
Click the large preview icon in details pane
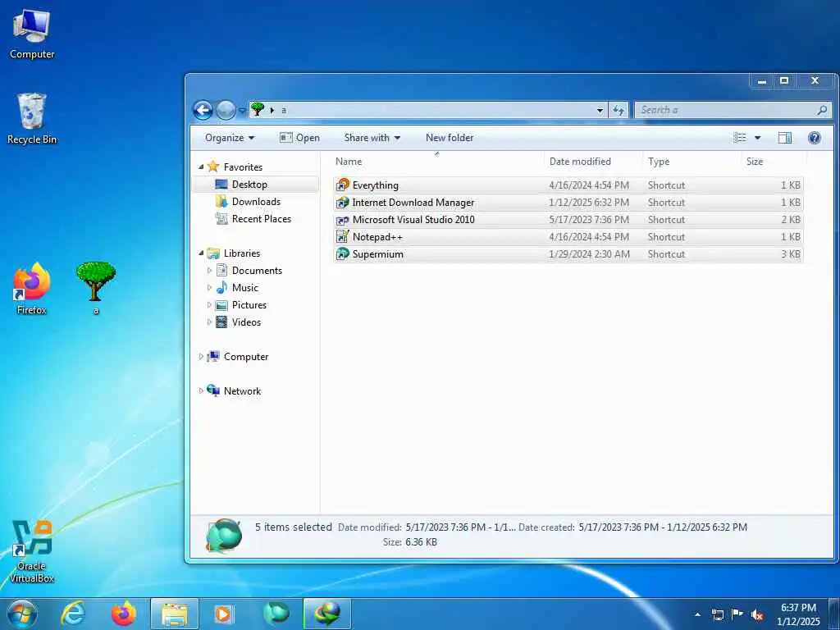coord(224,535)
